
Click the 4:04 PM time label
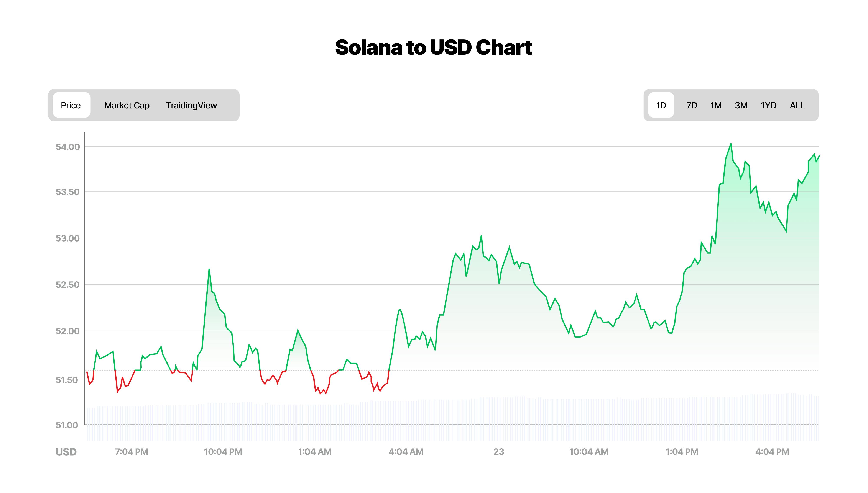pos(772,452)
